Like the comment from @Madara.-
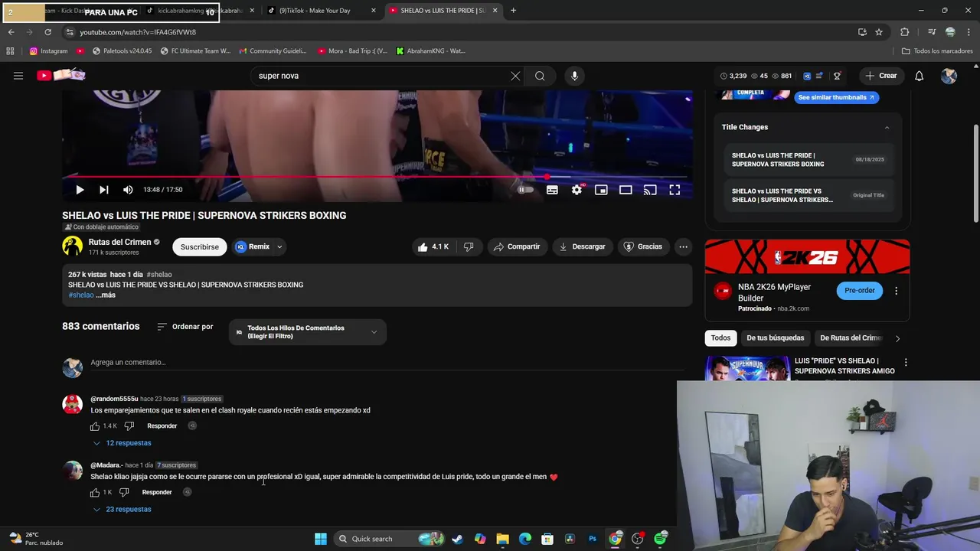Image resolution: width=980 pixels, height=551 pixels. (96, 492)
